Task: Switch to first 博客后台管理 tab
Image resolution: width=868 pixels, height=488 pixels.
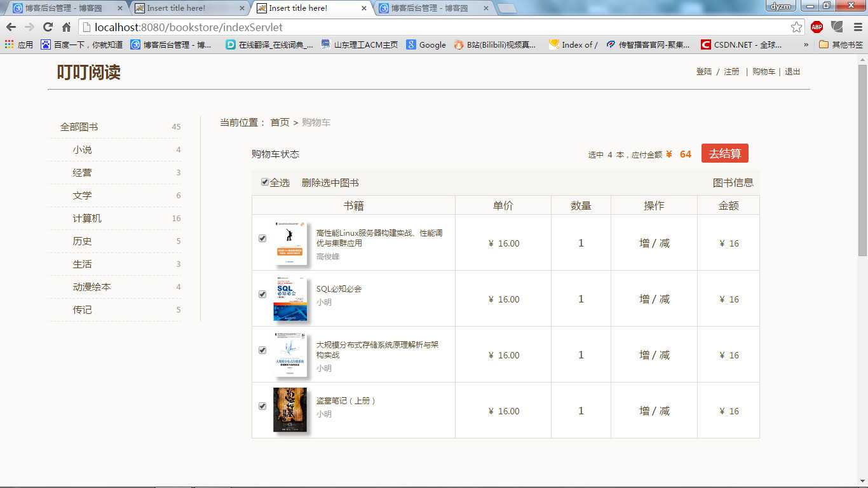Action: [66, 8]
